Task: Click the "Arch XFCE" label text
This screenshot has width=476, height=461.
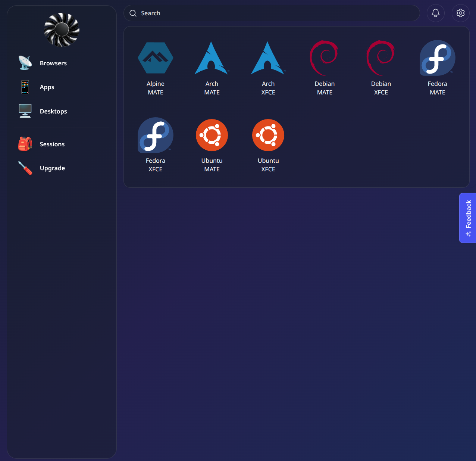Action: pyautogui.click(x=268, y=88)
